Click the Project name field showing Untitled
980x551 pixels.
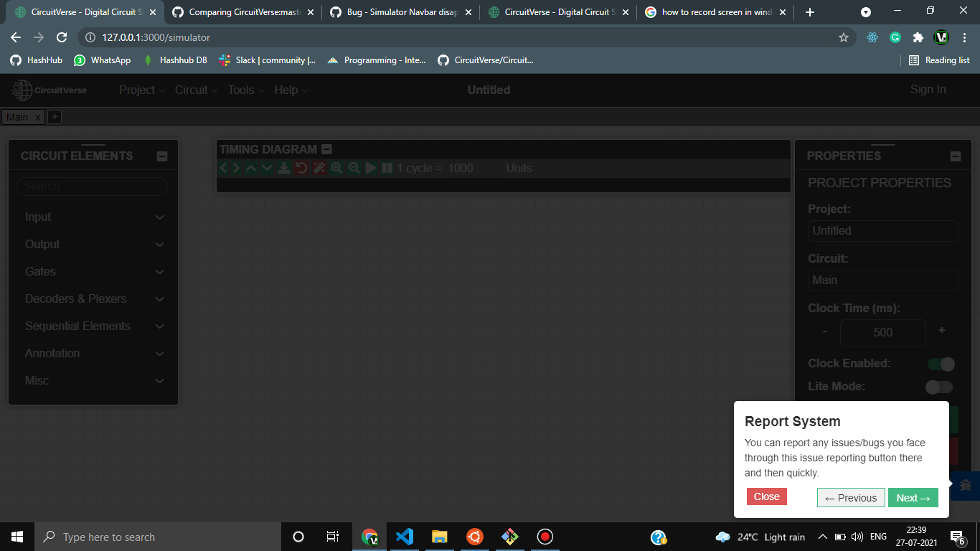click(882, 231)
